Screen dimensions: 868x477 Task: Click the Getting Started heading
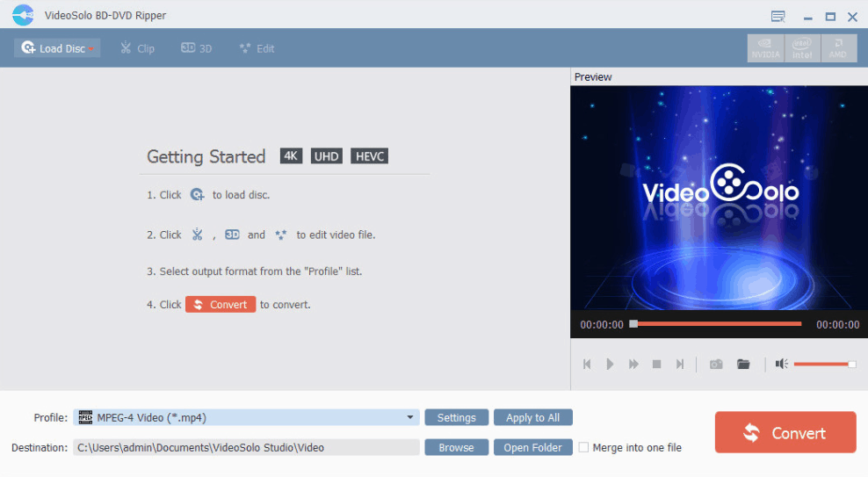[x=206, y=156]
